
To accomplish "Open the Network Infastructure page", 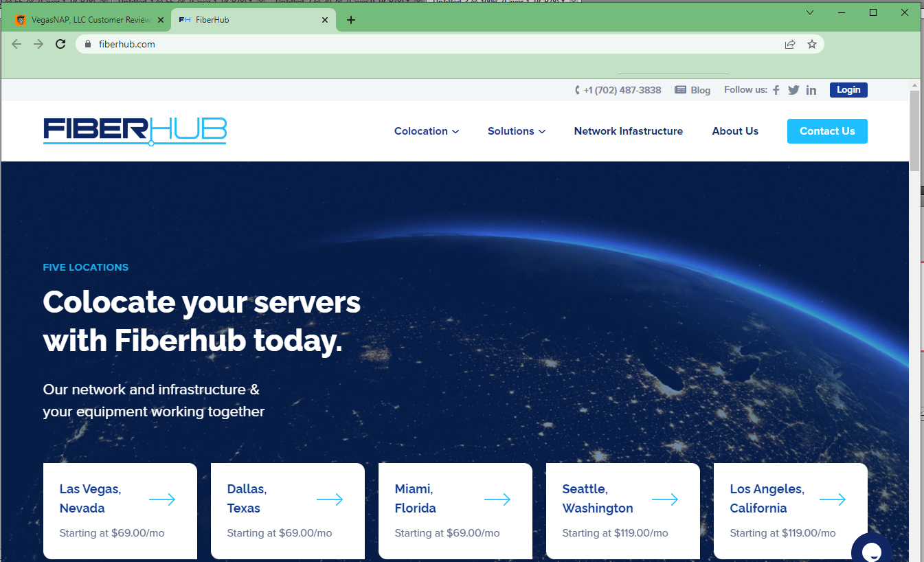I will [x=629, y=131].
